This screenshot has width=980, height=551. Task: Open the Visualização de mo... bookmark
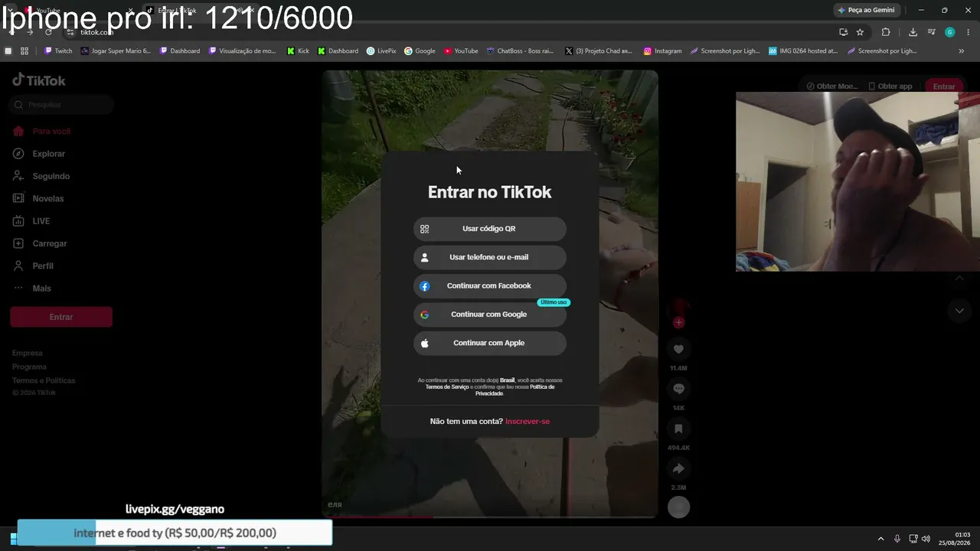(243, 51)
